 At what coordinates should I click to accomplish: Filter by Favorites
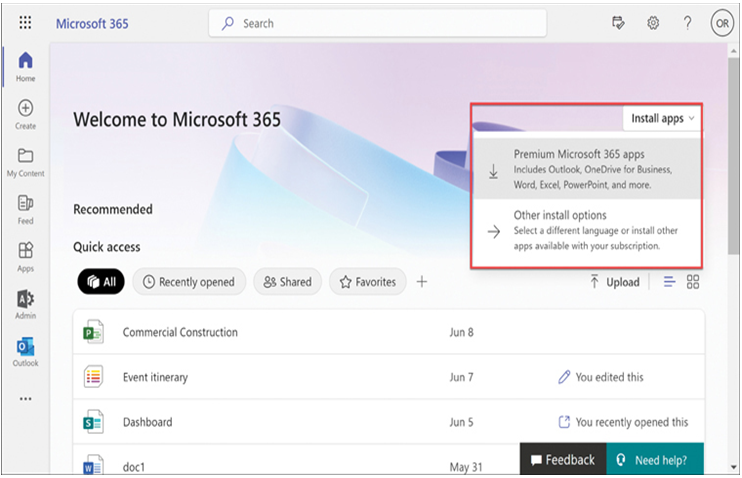coord(368,282)
